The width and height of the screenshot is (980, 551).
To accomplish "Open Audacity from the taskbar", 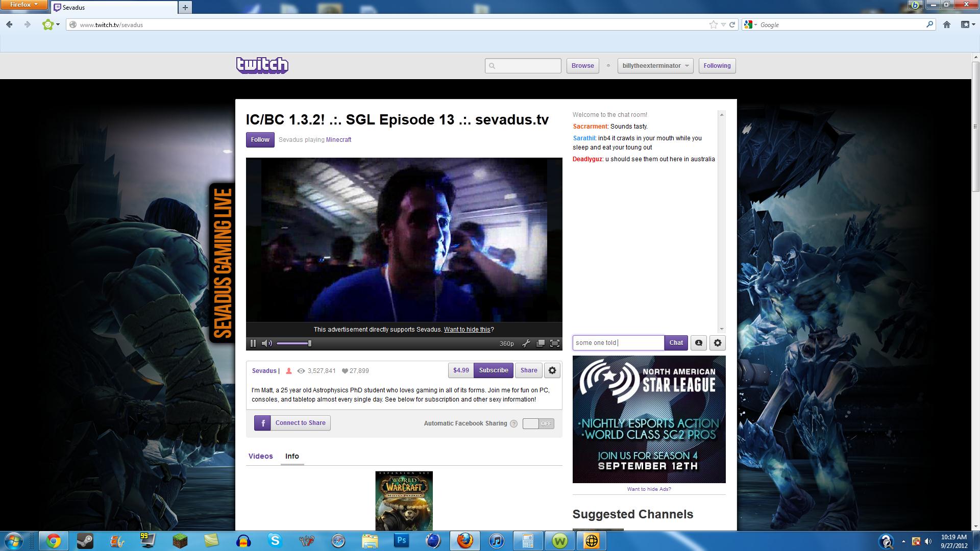I will tap(243, 541).
